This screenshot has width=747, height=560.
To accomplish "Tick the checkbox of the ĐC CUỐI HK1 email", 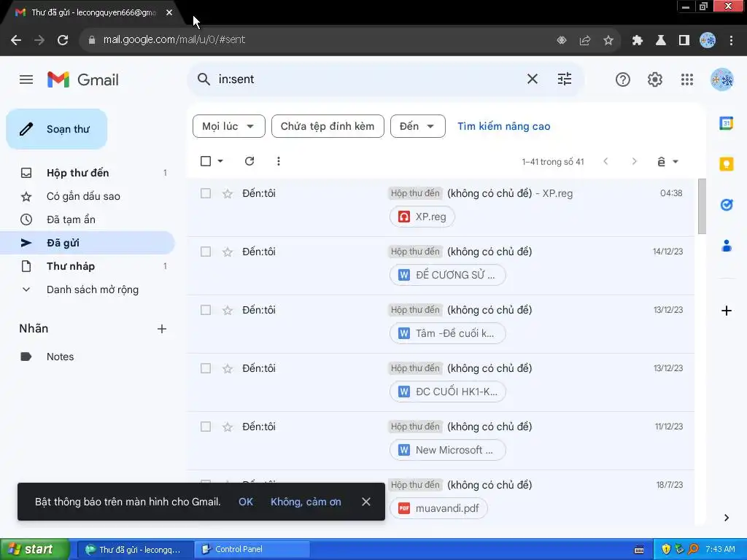I will 205,368.
